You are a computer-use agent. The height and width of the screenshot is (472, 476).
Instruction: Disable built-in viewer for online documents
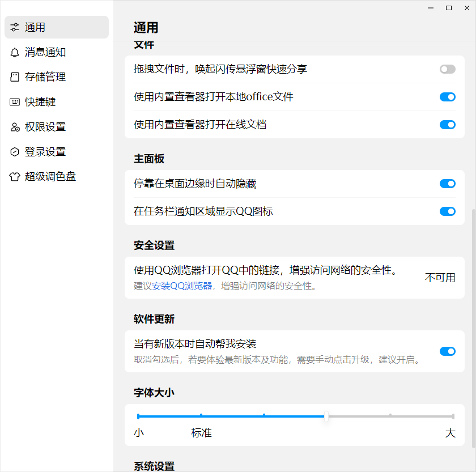pos(447,125)
